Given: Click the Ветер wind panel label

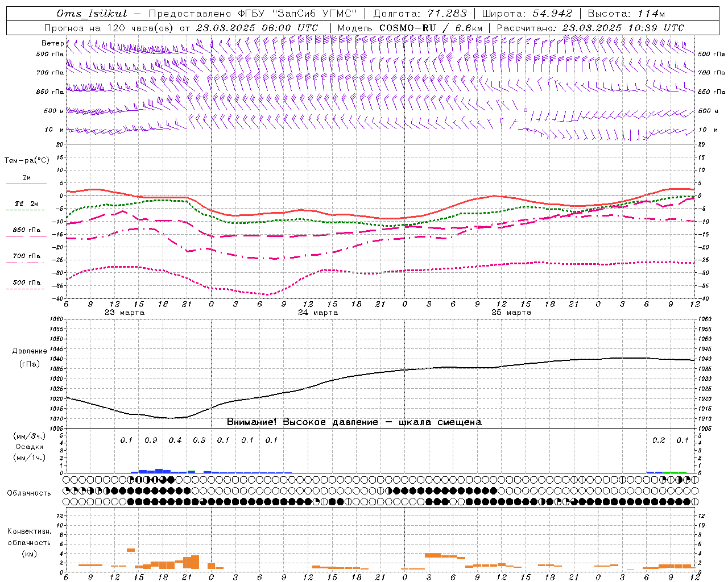Looking at the screenshot, I should coord(52,43).
